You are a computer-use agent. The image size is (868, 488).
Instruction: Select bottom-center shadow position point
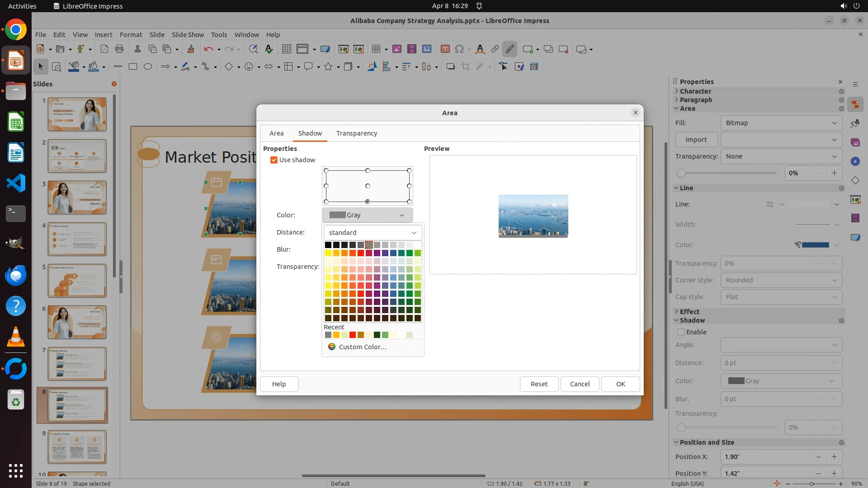(368, 202)
